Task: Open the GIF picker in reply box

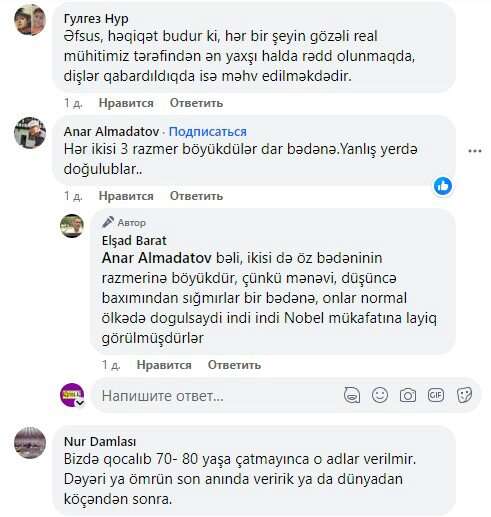Action: (x=436, y=395)
